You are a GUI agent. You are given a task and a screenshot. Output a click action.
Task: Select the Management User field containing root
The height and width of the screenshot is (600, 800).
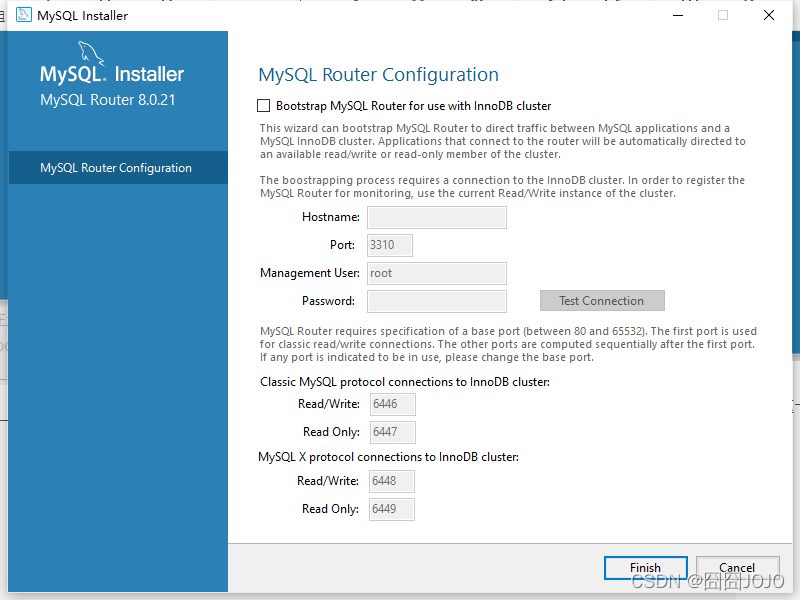click(437, 273)
